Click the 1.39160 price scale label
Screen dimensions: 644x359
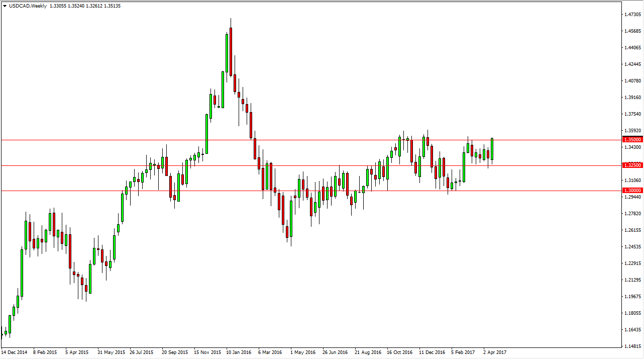(632, 98)
